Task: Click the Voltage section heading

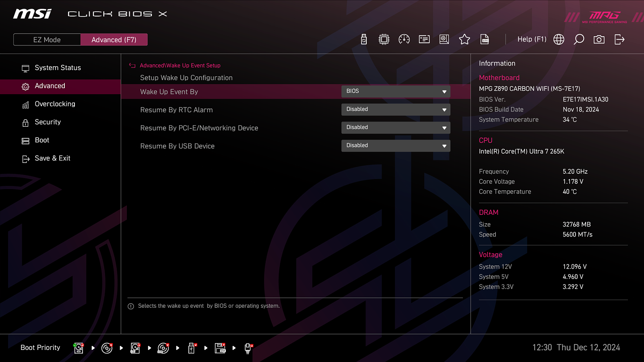Action: (x=490, y=255)
